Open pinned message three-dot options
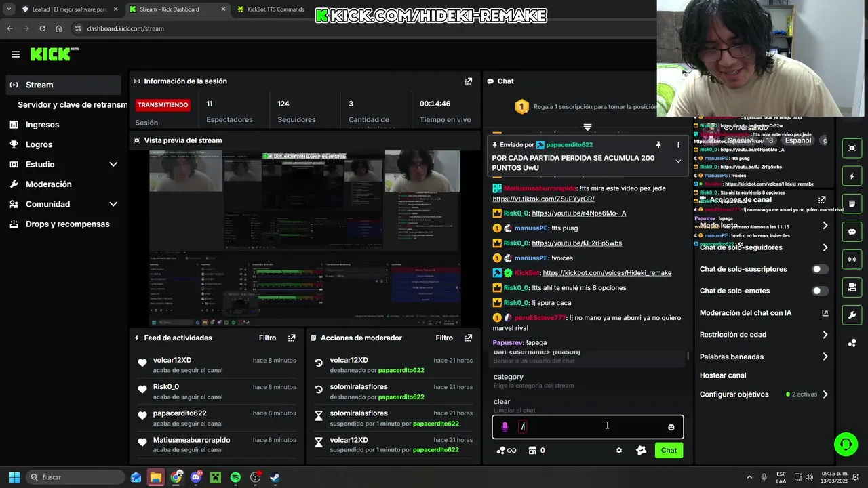868x488 pixels. point(678,145)
